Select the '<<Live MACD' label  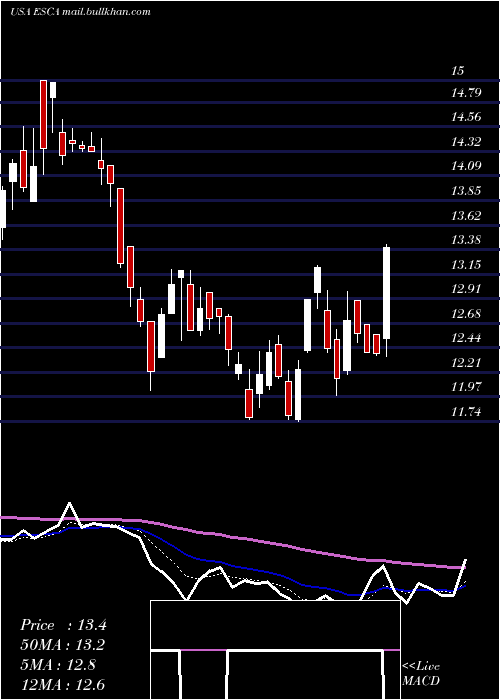(421, 673)
